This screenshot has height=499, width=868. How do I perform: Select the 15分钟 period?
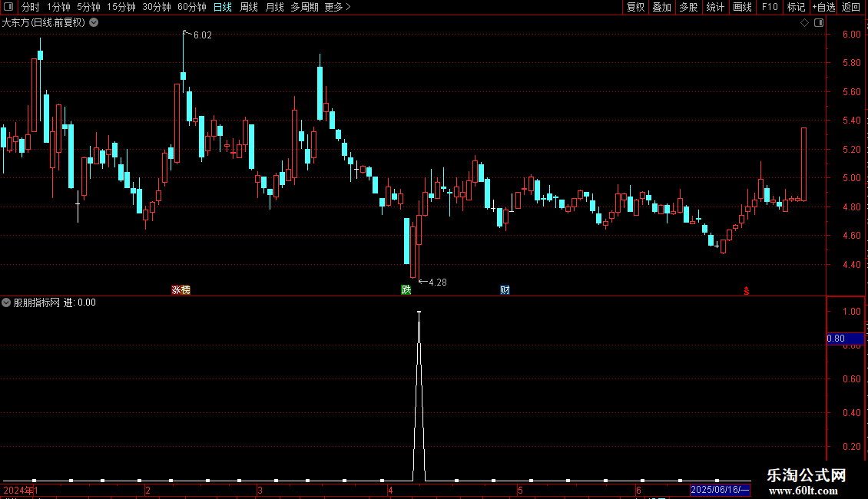pos(121,7)
